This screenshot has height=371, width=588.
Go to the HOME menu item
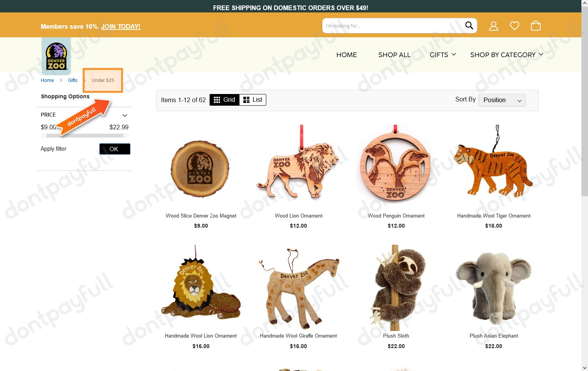pyautogui.click(x=347, y=55)
